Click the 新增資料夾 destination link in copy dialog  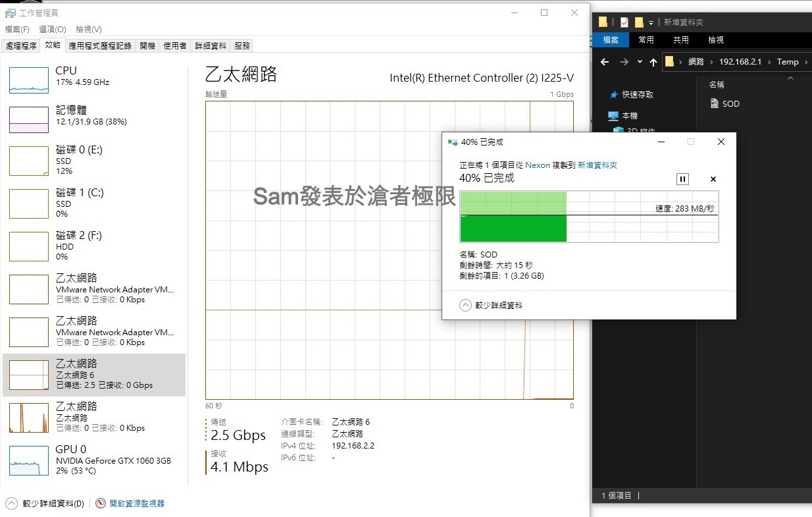point(597,165)
